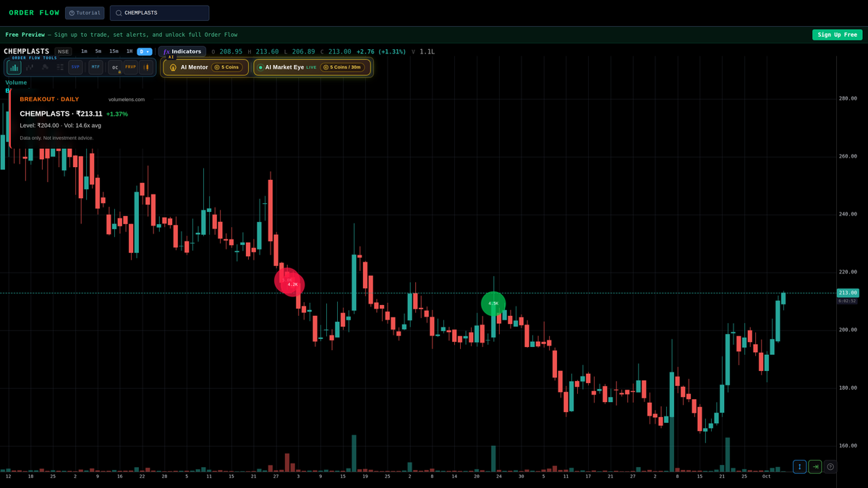
Task: Select the candlestick icon in order flow tools
Action: tap(146, 67)
